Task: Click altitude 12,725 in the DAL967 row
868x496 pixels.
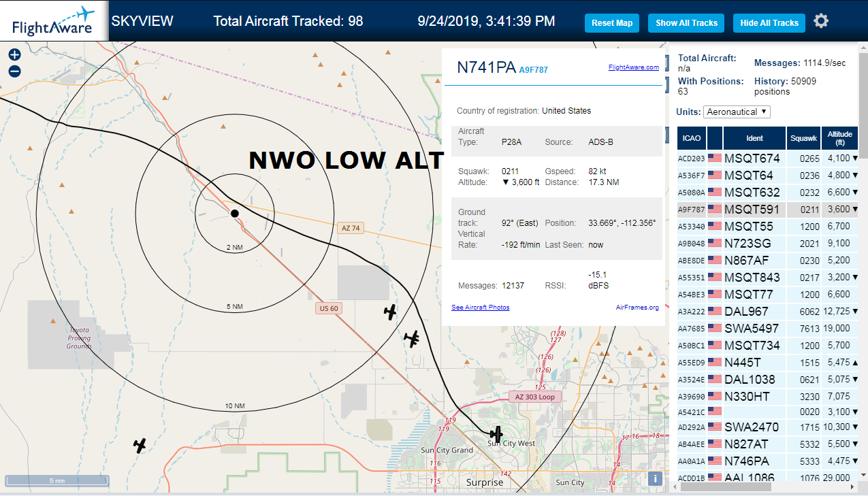Action: (837, 311)
